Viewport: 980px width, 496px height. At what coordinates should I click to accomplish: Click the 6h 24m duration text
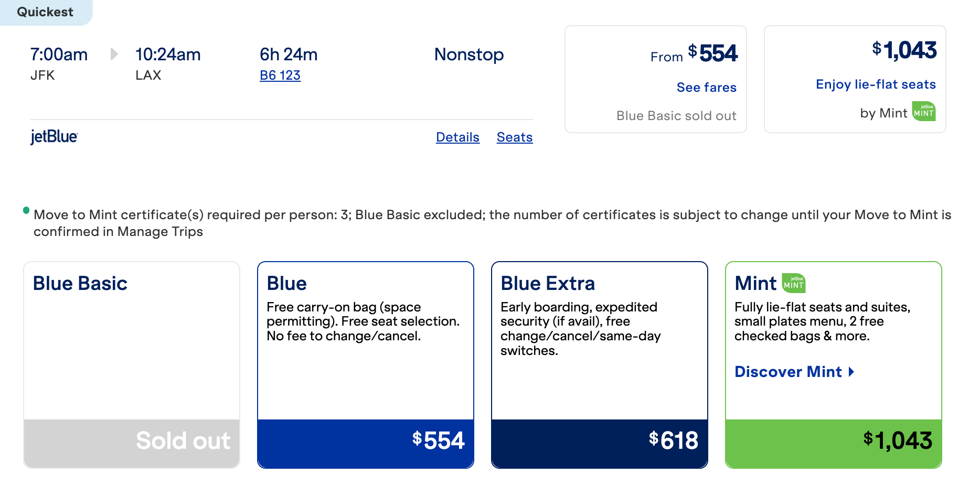tap(289, 54)
